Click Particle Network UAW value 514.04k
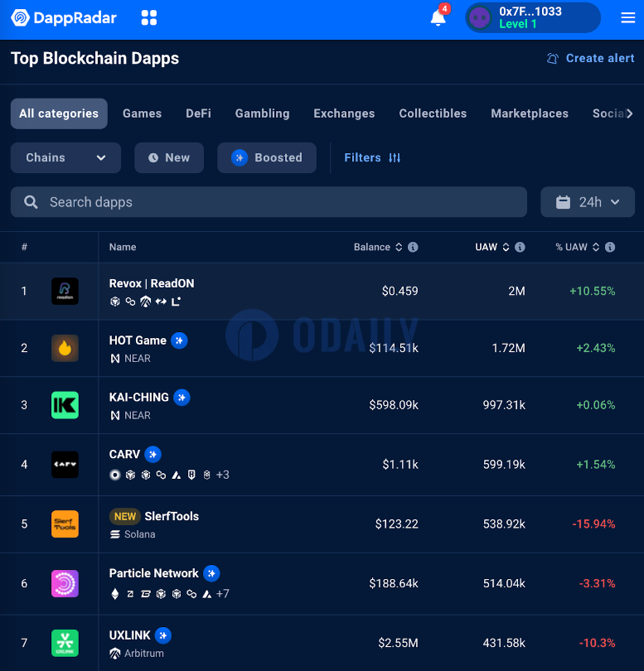The width and height of the screenshot is (644, 671). [x=504, y=584]
